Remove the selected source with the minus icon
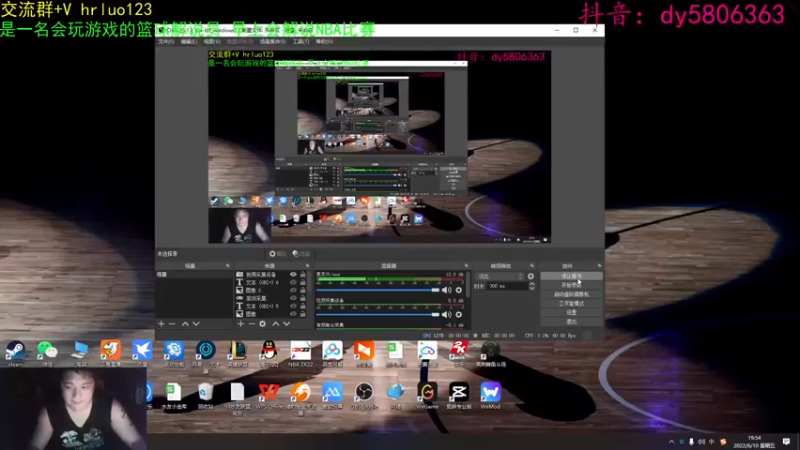The image size is (800, 450). (252, 323)
